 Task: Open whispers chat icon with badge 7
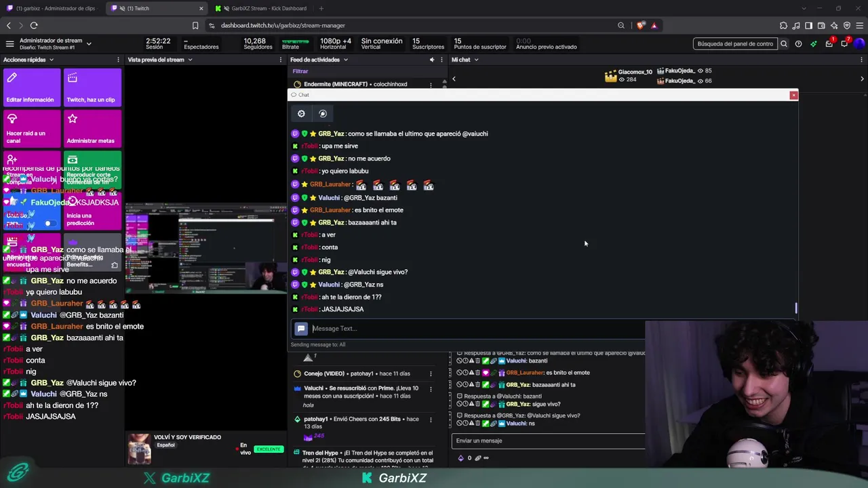(x=844, y=44)
